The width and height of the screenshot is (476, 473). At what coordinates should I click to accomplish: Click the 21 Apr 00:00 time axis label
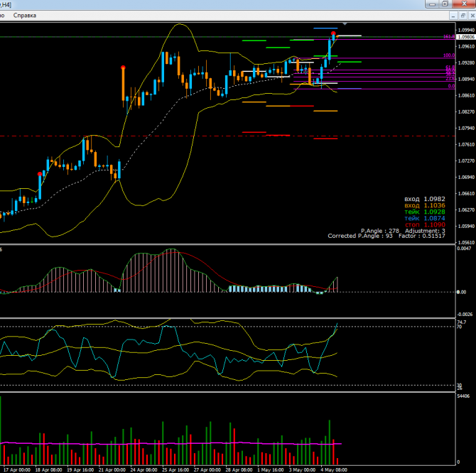pyautogui.click(x=112, y=469)
